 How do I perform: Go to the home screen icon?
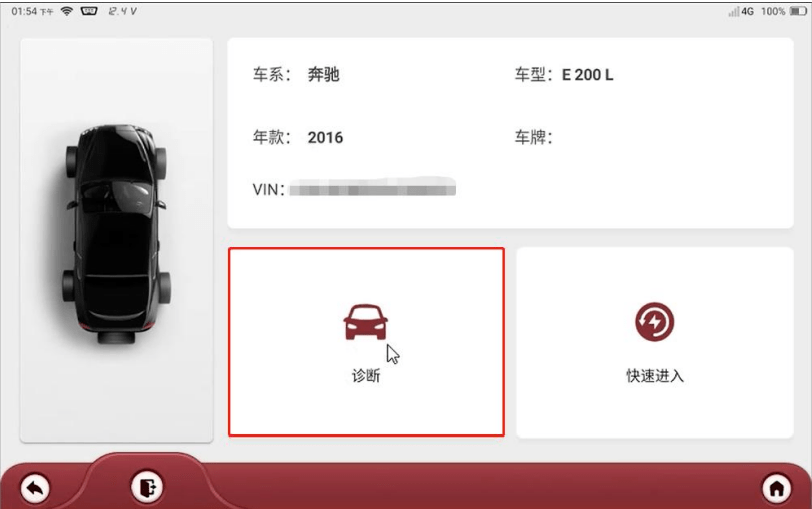point(776,488)
